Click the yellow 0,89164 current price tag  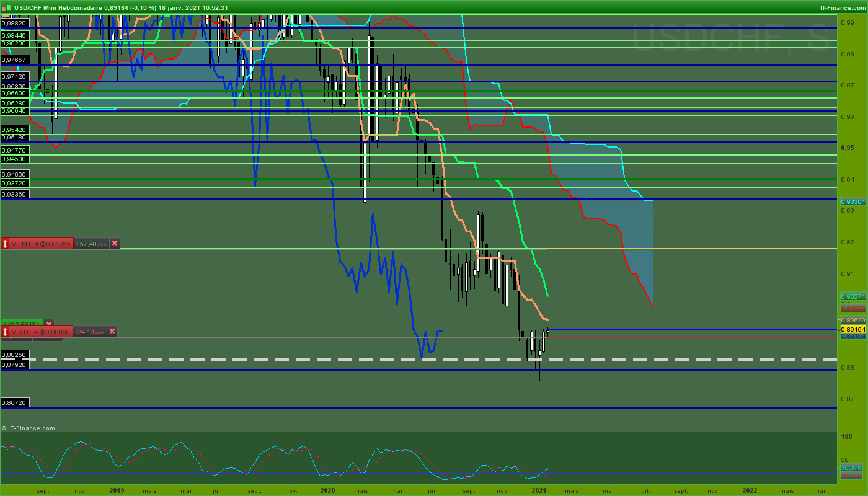[852, 329]
